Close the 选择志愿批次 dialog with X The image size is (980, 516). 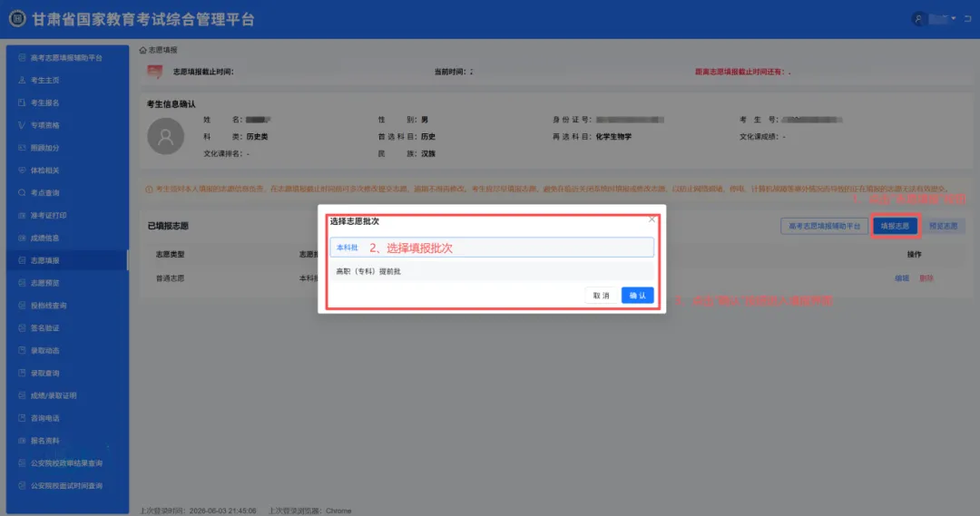(652, 219)
